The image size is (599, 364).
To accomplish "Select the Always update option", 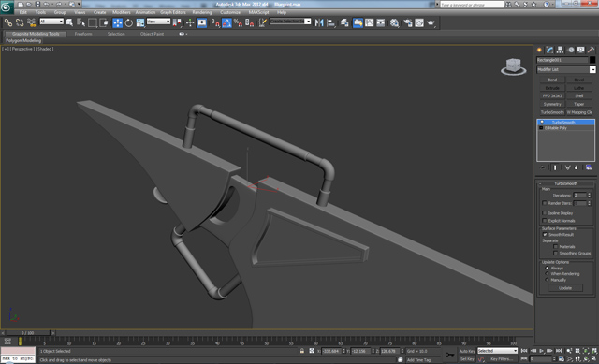I will 547,269.
